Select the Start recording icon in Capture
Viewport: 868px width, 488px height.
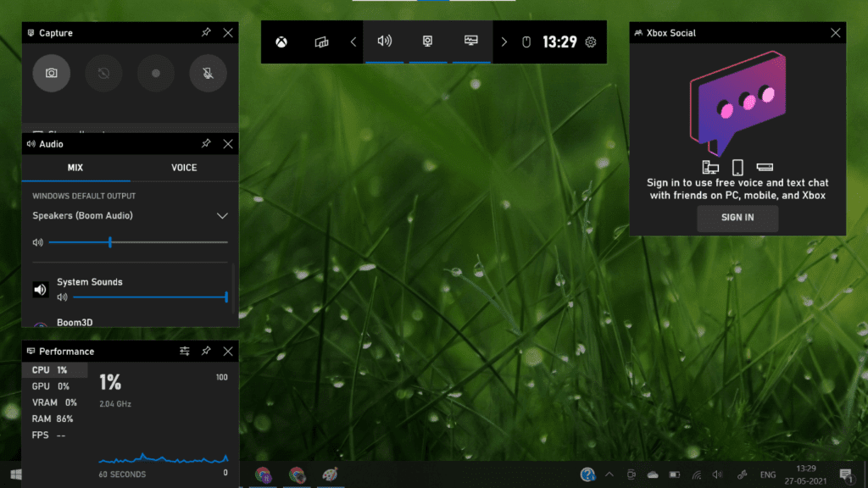(x=156, y=73)
